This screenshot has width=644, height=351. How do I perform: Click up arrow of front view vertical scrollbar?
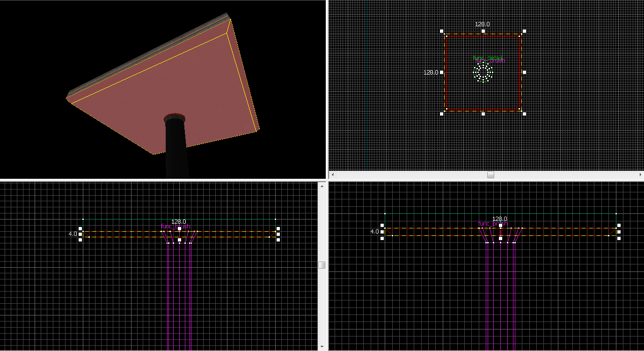coord(322,186)
